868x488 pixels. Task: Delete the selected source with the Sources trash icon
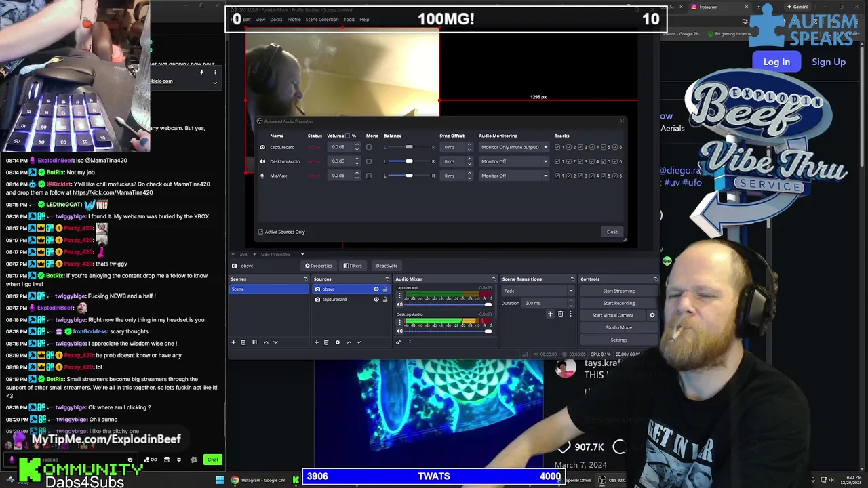click(326, 342)
